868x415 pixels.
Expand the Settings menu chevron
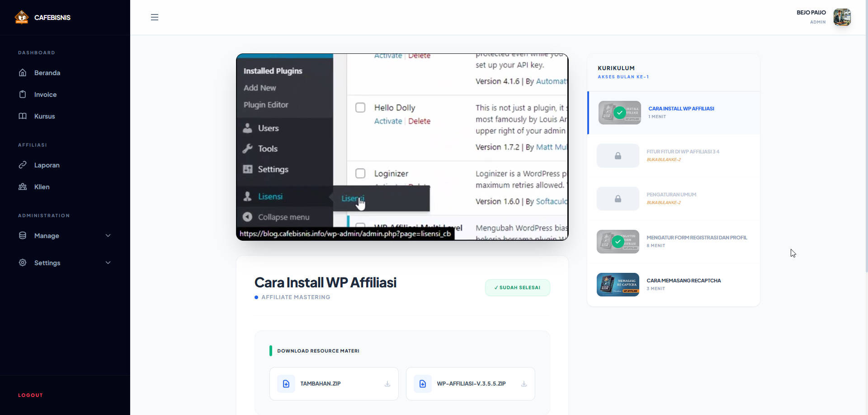[x=108, y=262]
